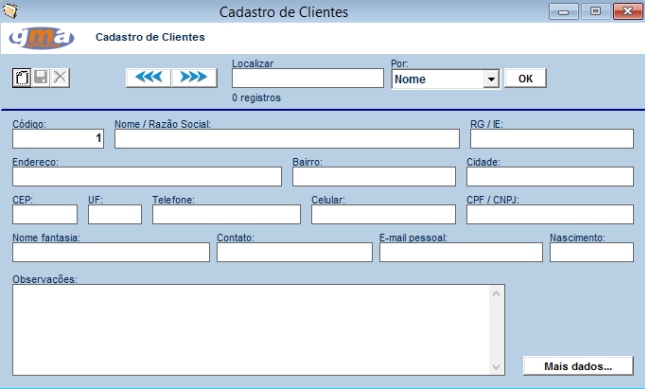Focus the CPF / CNPJ field
The image size is (645, 389).
[x=550, y=214]
